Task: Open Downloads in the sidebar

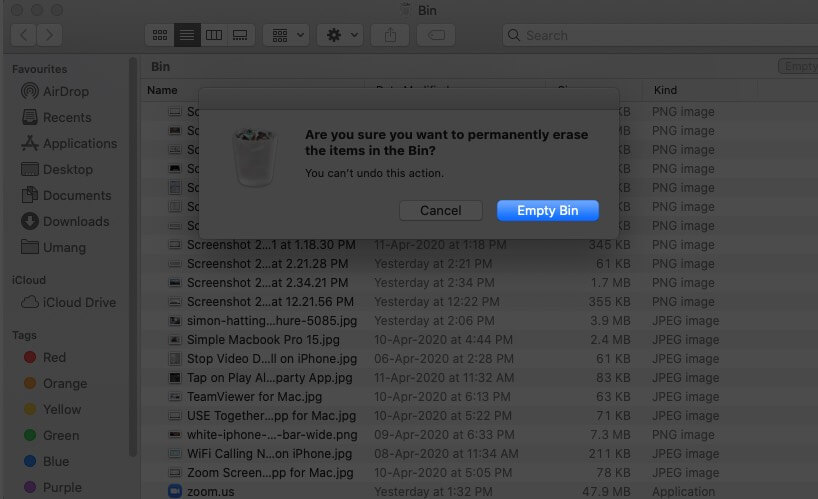Action: (65, 222)
